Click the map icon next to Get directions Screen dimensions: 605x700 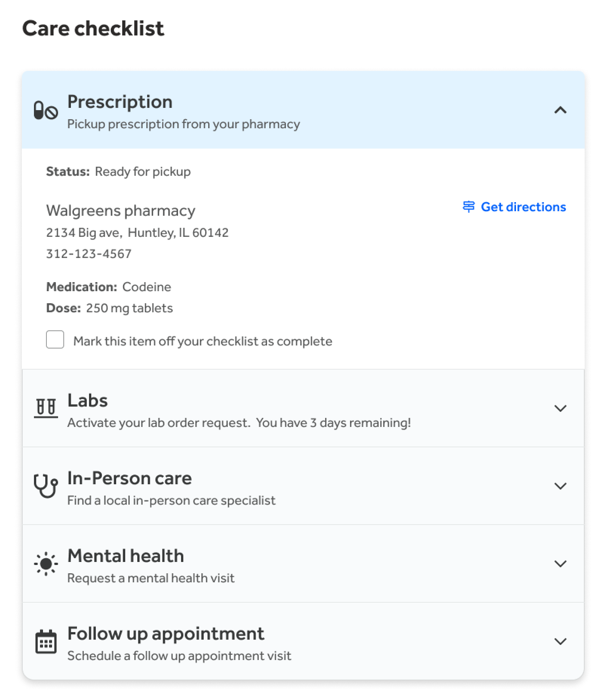[468, 207]
